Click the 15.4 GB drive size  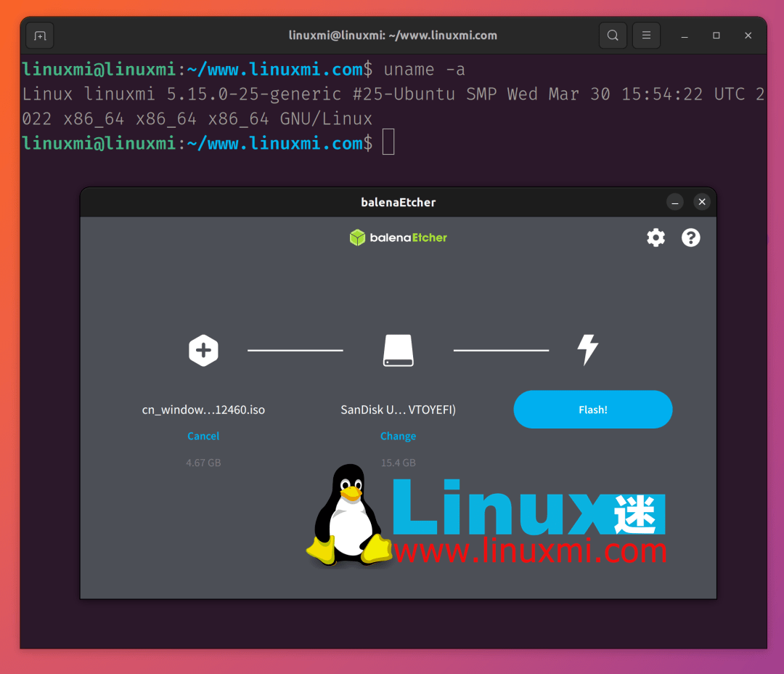[x=398, y=463]
